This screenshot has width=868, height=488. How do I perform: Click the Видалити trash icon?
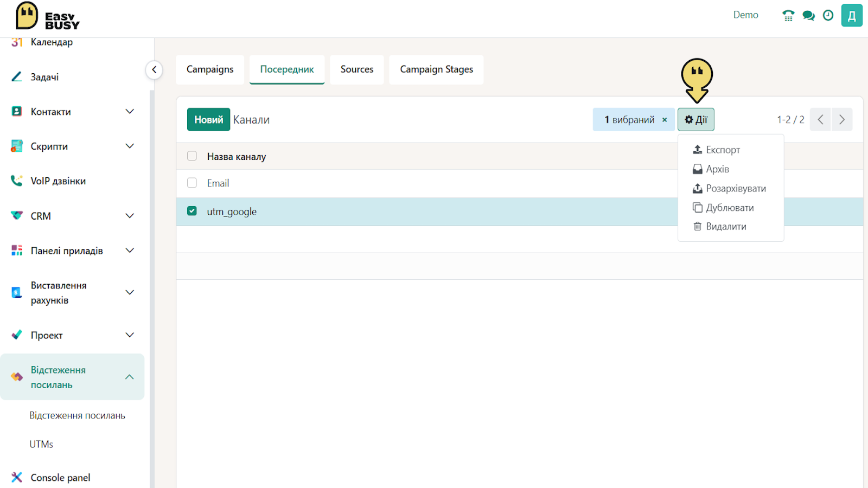click(698, 227)
